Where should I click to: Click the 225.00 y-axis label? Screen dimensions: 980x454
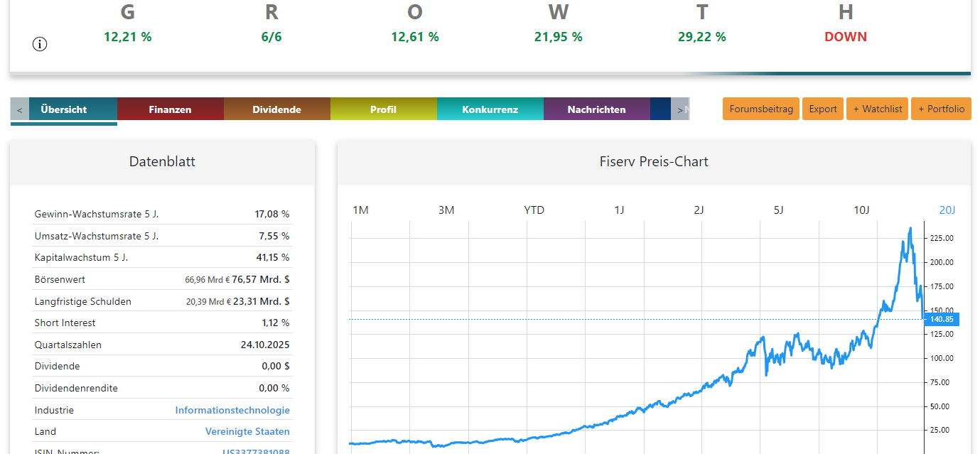[x=942, y=238]
